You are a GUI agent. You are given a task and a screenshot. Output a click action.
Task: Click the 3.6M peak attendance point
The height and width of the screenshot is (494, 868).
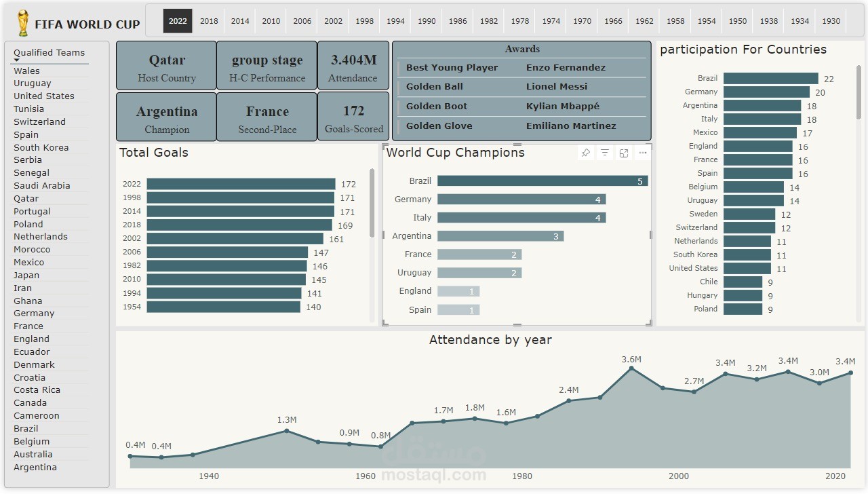[631, 368]
